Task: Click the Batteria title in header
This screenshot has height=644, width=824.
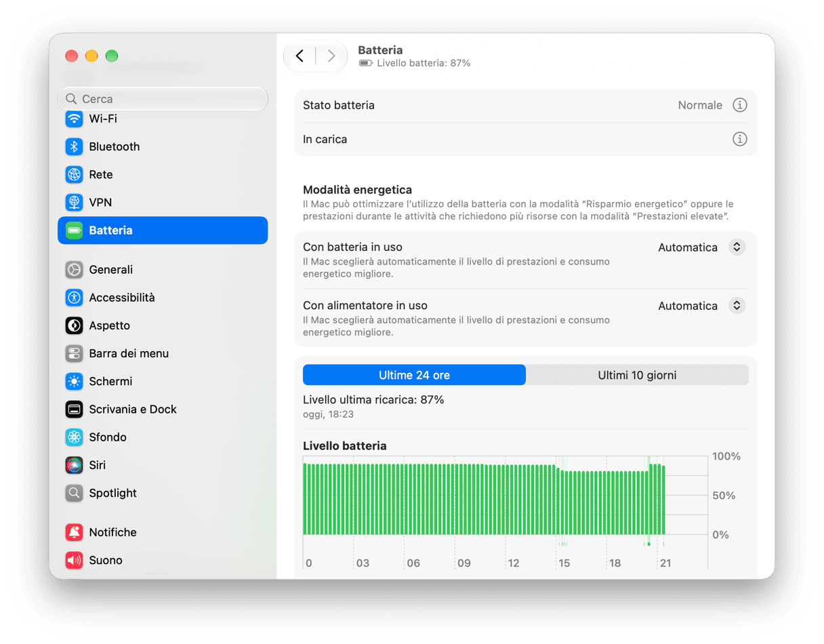Action: [380, 50]
